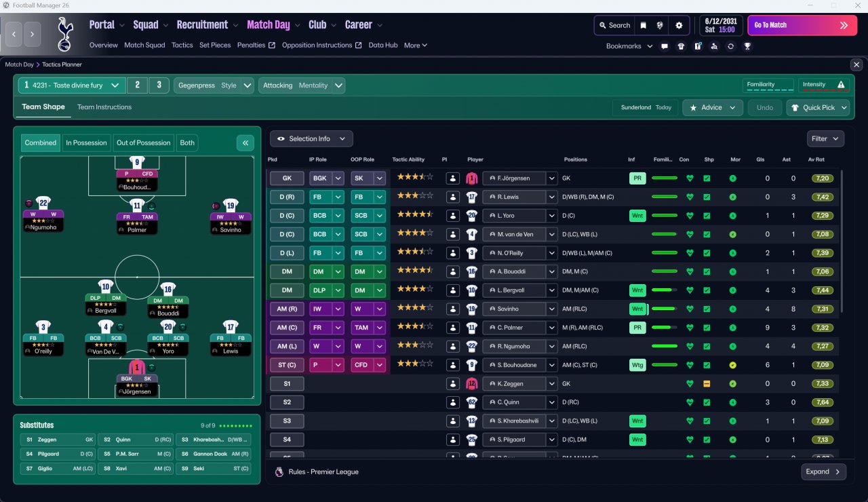
Task: Toggle match sharpness check for L. Yoro
Action: click(707, 216)
